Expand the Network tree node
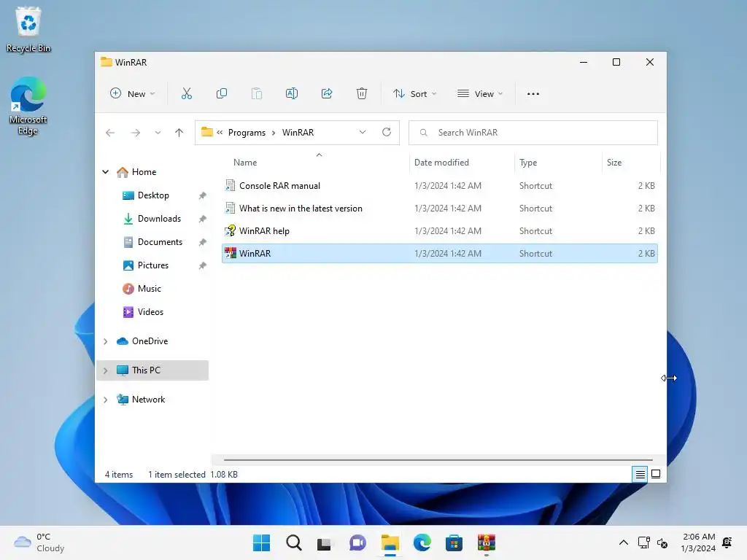Viewport: 747px width, 560px height. [x=106, y=400]
